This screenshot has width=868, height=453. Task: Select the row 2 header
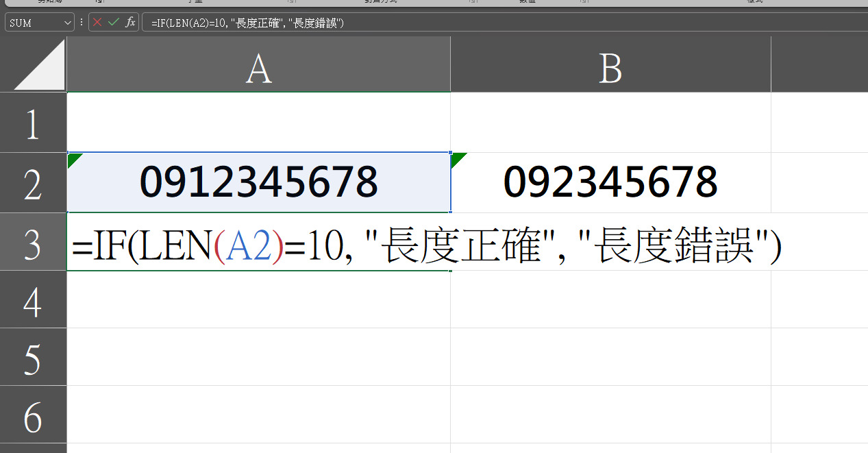[x=33, y=183]
